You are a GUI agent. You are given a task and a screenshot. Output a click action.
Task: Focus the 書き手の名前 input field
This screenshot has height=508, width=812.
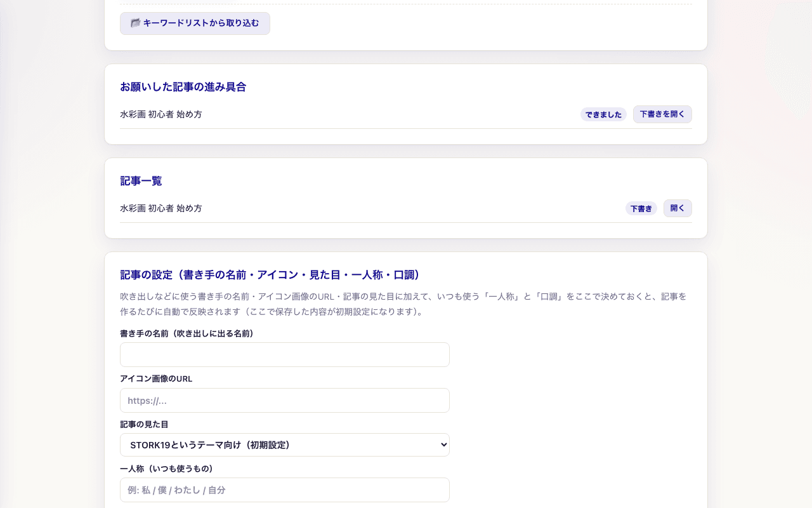(x=285, y=354)
